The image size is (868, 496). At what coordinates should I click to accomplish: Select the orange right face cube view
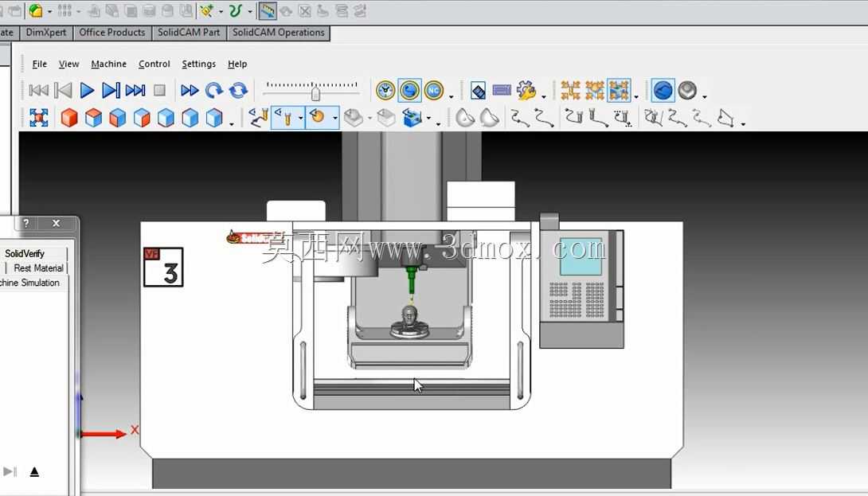pos(142,118)
